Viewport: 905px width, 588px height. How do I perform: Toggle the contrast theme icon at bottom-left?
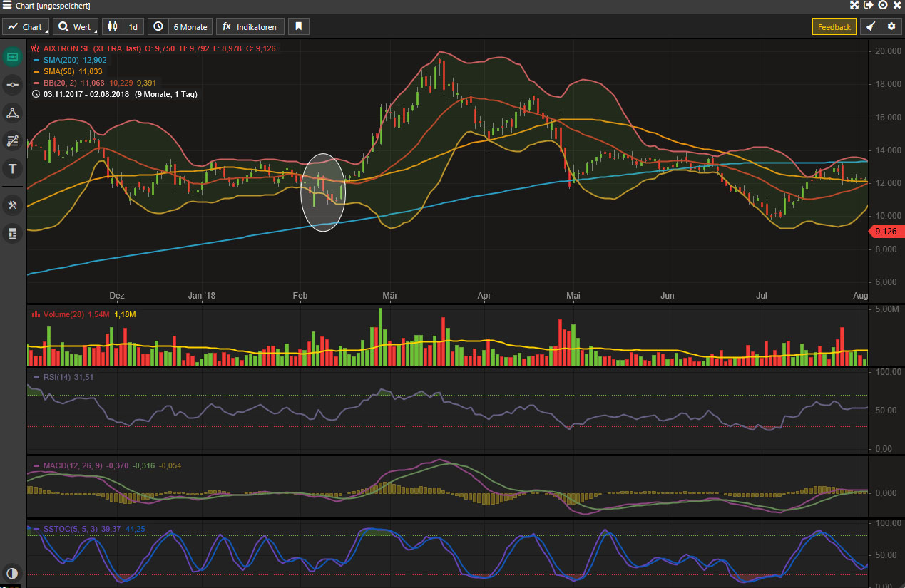pos(12,573)
